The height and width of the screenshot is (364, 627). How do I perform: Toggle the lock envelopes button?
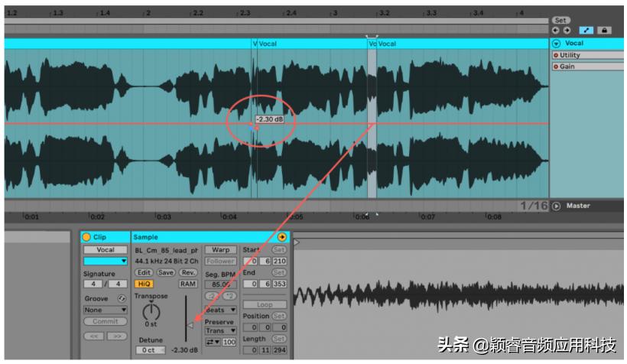pyautogui.click(x=604, y=31)
